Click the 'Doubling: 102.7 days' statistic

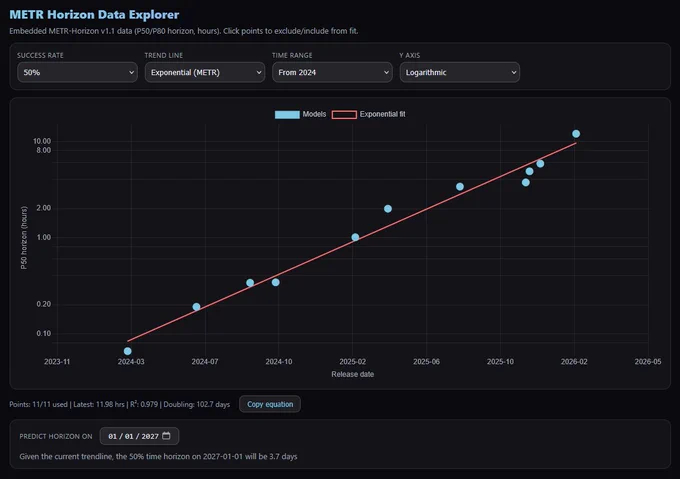point(196,404)
